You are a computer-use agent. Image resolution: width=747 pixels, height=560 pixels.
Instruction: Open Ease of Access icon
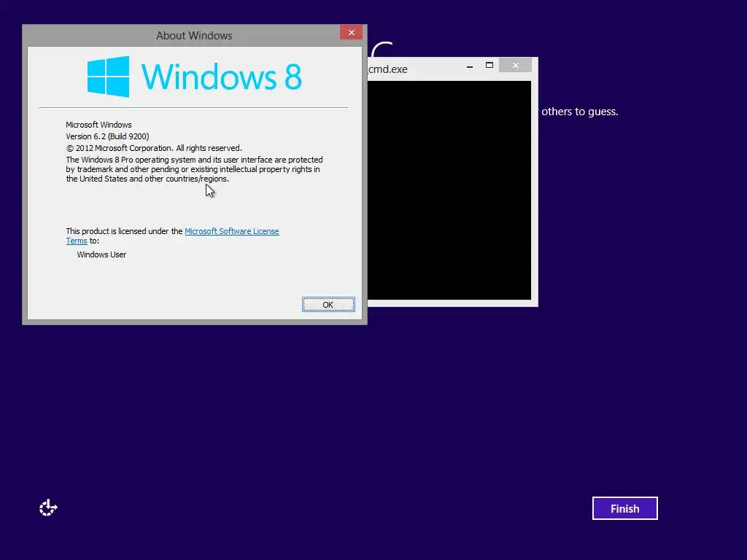48,508
